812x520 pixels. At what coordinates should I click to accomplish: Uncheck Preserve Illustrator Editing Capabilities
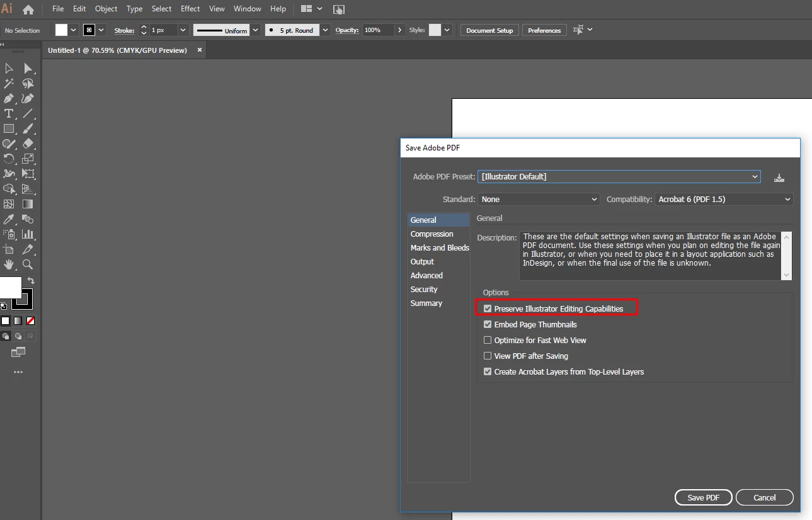point(488,309)
